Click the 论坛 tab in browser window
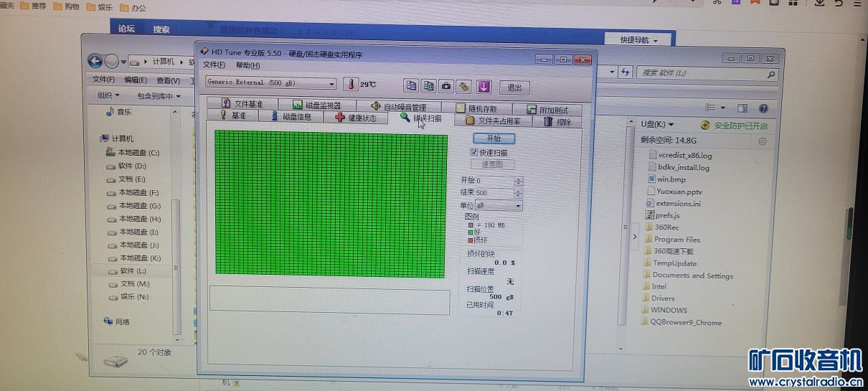The height and width of the screenshot is (391, 868). [x=126, y=29]
